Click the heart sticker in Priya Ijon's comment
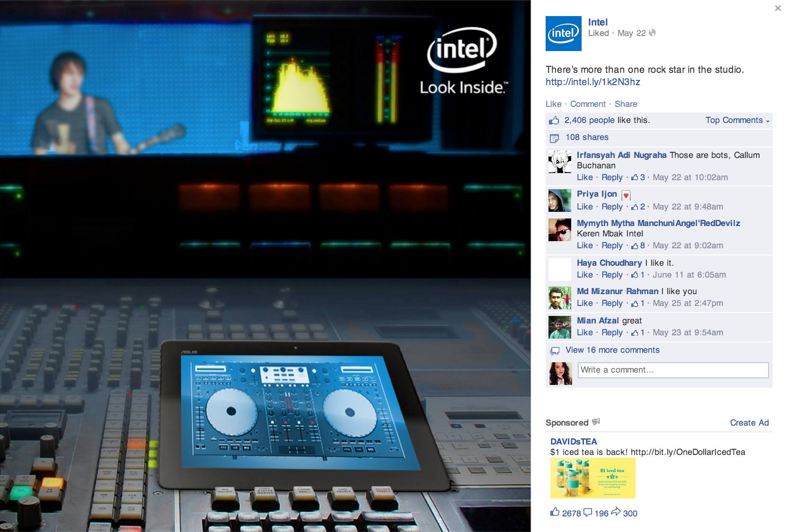Screen dimensions: 787x532 point(626,195)
